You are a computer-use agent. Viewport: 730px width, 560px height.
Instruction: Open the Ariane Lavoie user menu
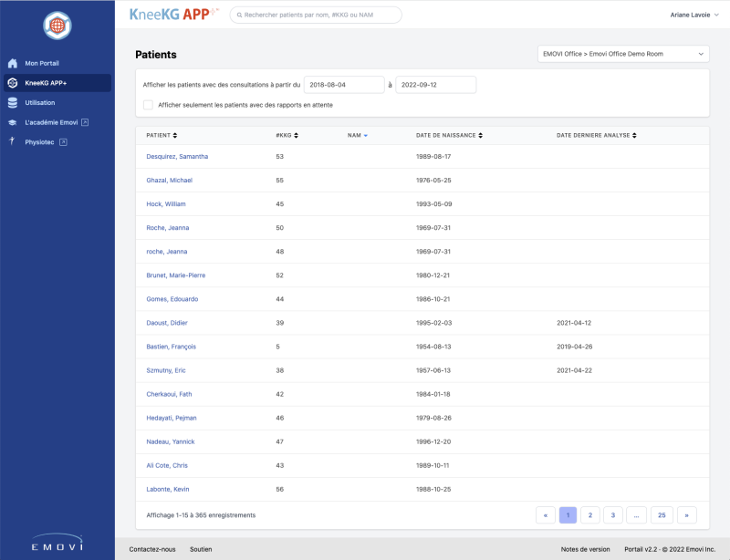pos(694,15)
